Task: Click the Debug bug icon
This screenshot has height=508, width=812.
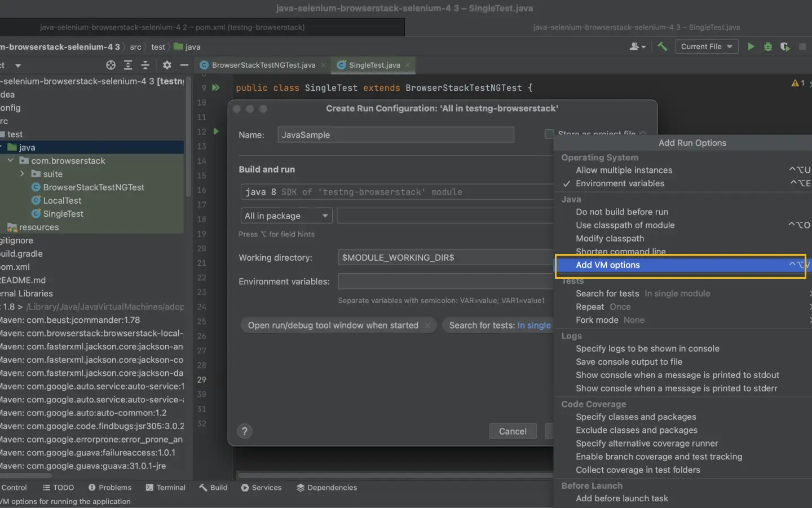Action: coord(767,47)
